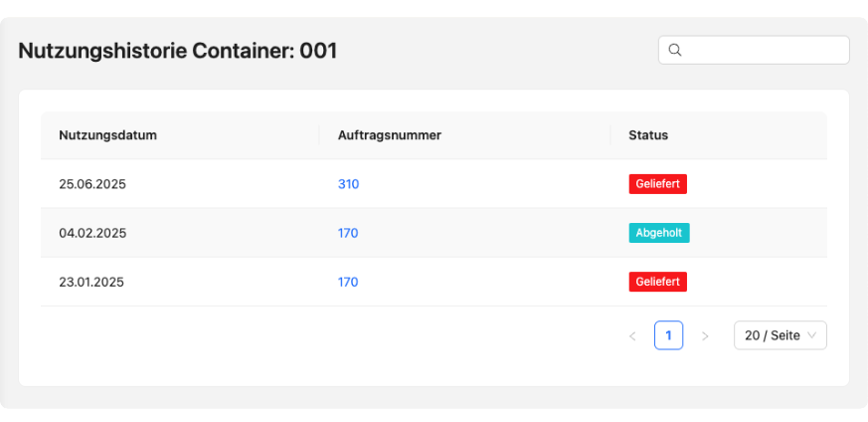Screen dimensions: 868x422
Task: Click the chevron in page size selector
Action: 811,335
